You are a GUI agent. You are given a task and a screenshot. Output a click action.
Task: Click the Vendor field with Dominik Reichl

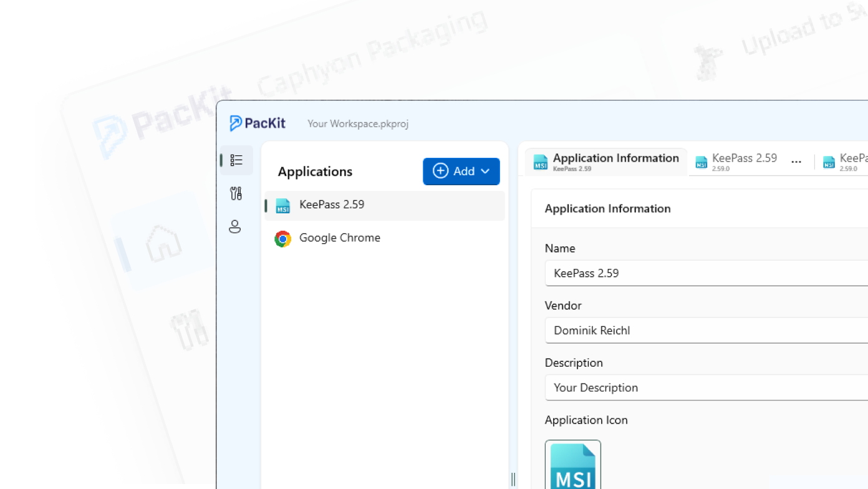click(x=706, y=331)
